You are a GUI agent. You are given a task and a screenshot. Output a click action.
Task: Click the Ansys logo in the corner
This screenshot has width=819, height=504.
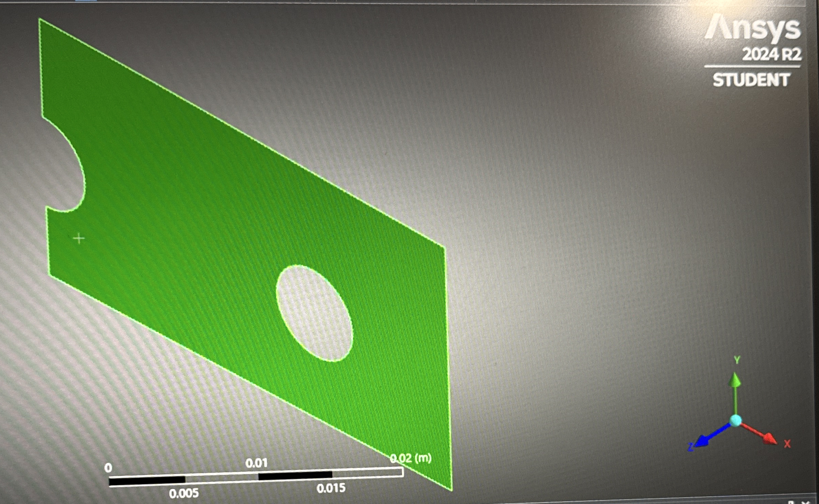tap(753, 29)
